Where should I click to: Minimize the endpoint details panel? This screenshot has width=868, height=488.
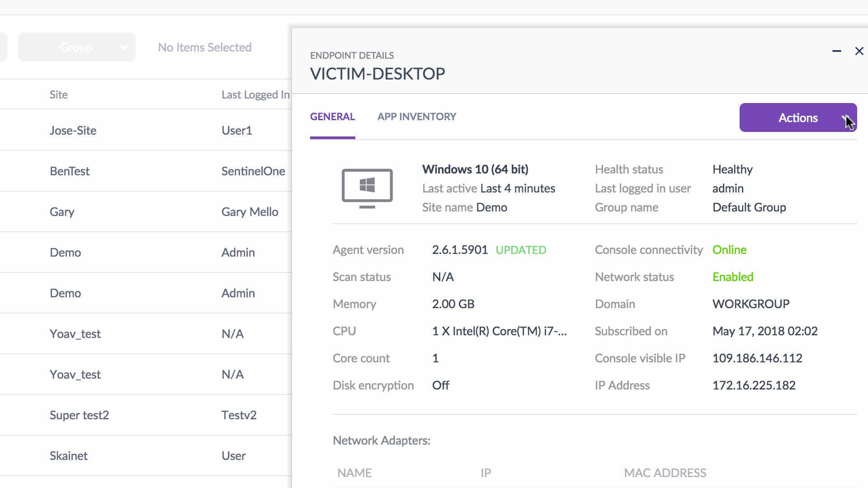tap(837, 52)
